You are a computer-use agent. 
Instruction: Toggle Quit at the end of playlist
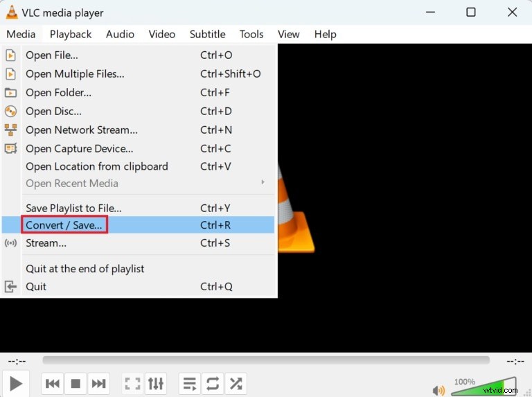coord(138,269)
